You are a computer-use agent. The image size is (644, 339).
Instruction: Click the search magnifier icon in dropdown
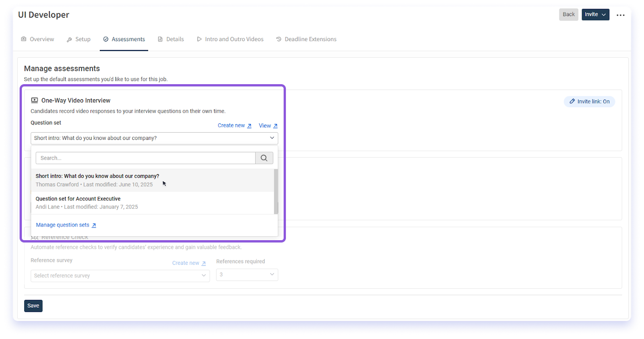pyautogui.click(x=264, y=158)
